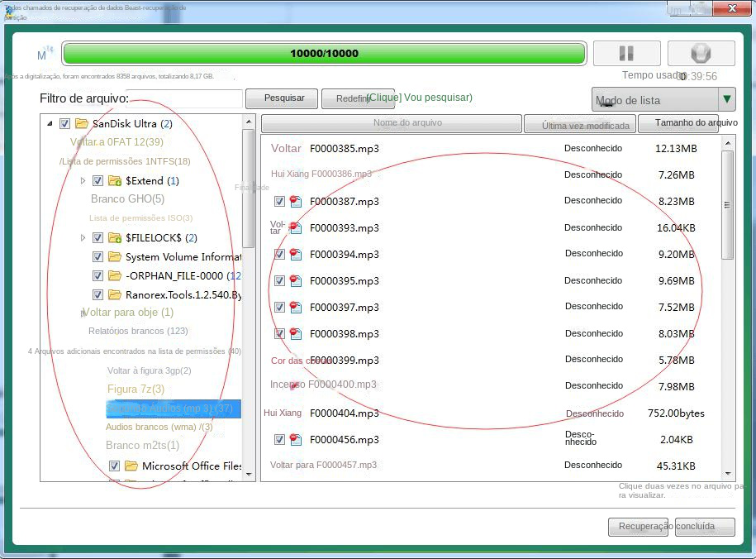Toggle the SanDisk Ultra checkbox
This screenshot has height=559, width=756.
click(x=64, y=123)
